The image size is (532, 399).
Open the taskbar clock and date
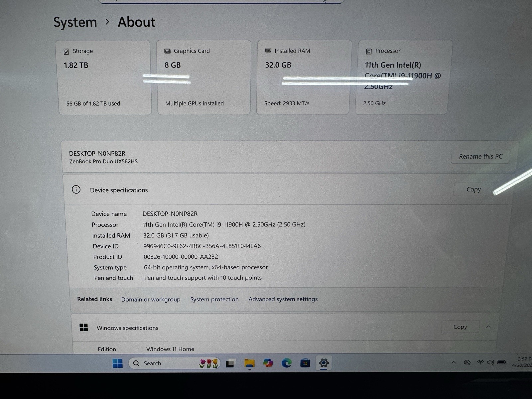click(522, 362)
